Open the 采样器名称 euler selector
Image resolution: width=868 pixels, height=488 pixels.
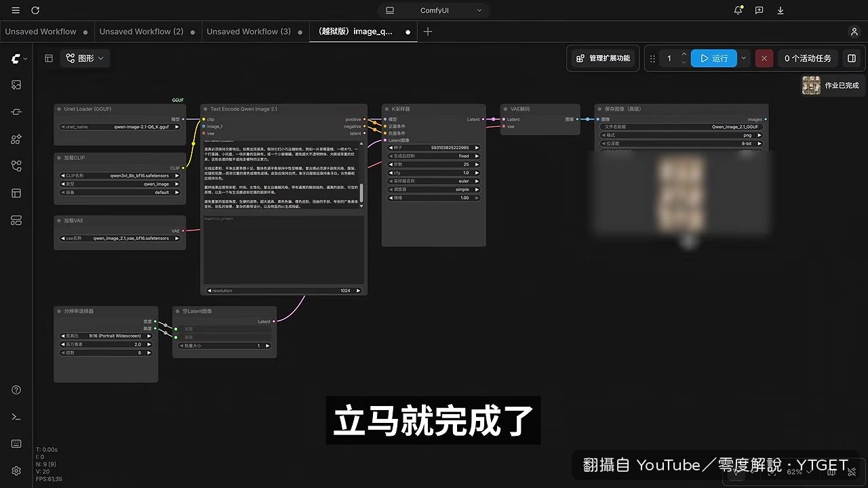pyautogui.click(x=434, y=181)
